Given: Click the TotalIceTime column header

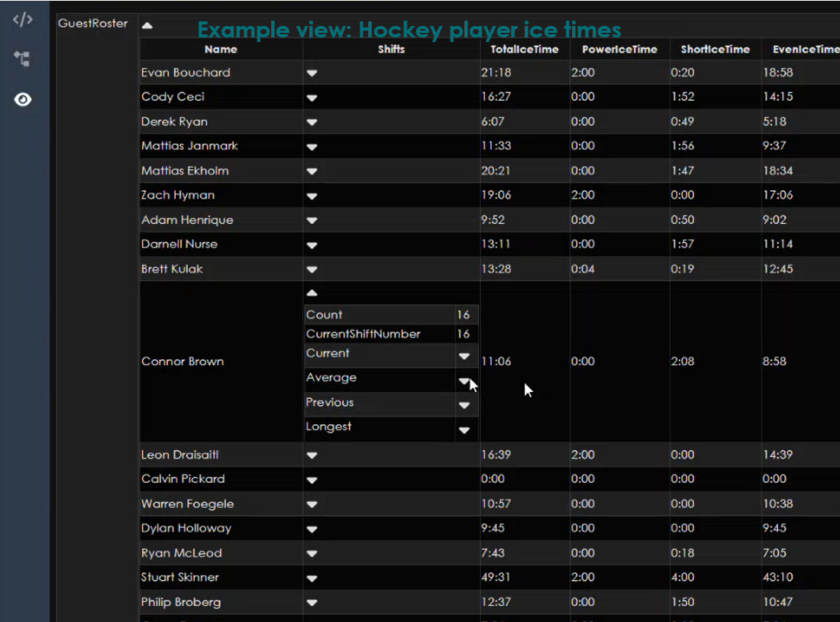Looking at the screenshot, I should [525, 49].
